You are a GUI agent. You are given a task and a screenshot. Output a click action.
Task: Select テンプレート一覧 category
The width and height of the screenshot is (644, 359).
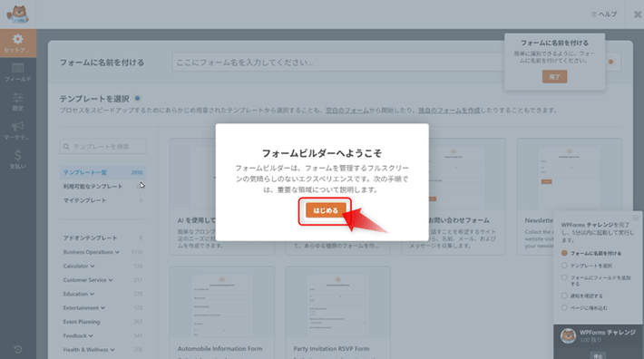[x=102, y=172]
